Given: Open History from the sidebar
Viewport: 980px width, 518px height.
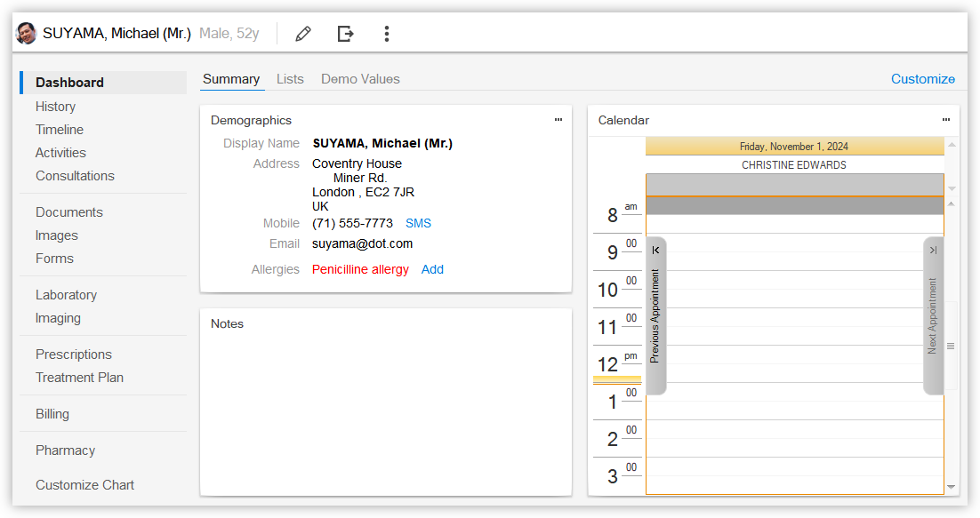Looking at the screenshot, I should click(x=55, y=106).
